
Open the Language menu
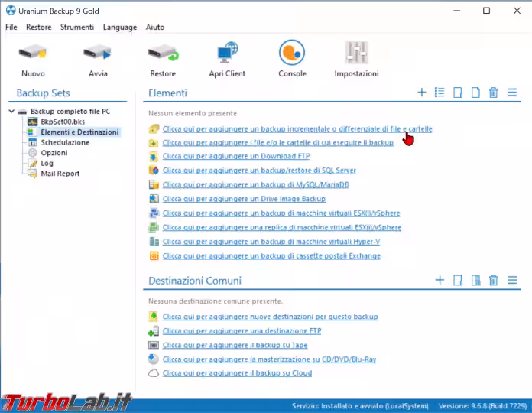tap(120, 27)
